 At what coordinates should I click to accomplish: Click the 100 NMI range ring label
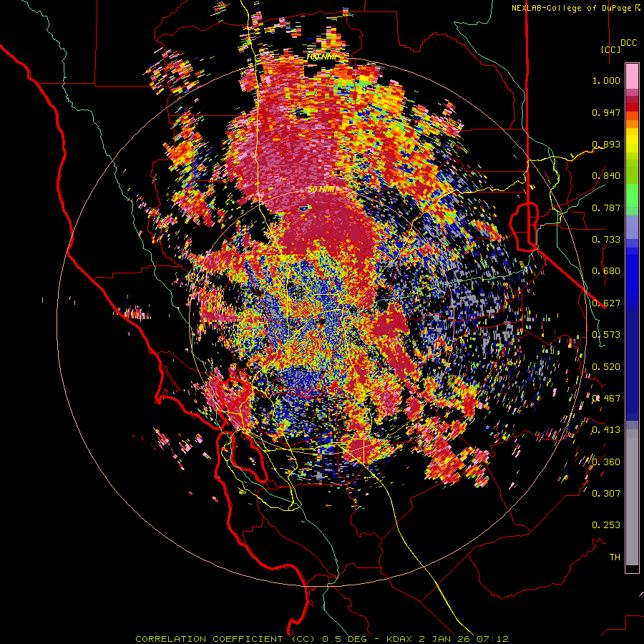click(321, 57)
